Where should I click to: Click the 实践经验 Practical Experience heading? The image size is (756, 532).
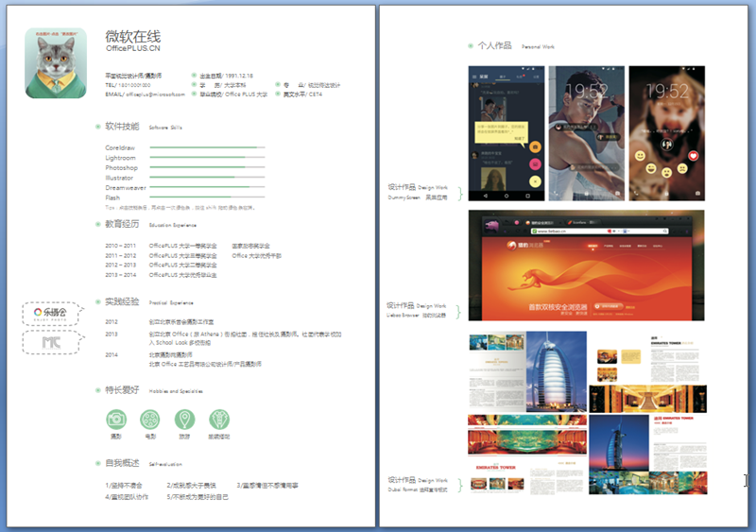click(x=149, y=302)
